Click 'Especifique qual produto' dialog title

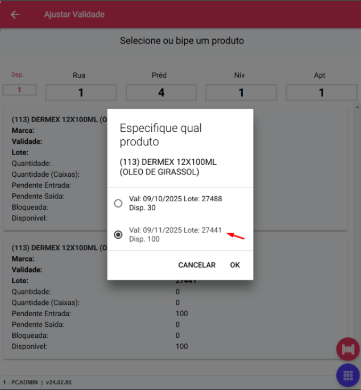(161, 135)
